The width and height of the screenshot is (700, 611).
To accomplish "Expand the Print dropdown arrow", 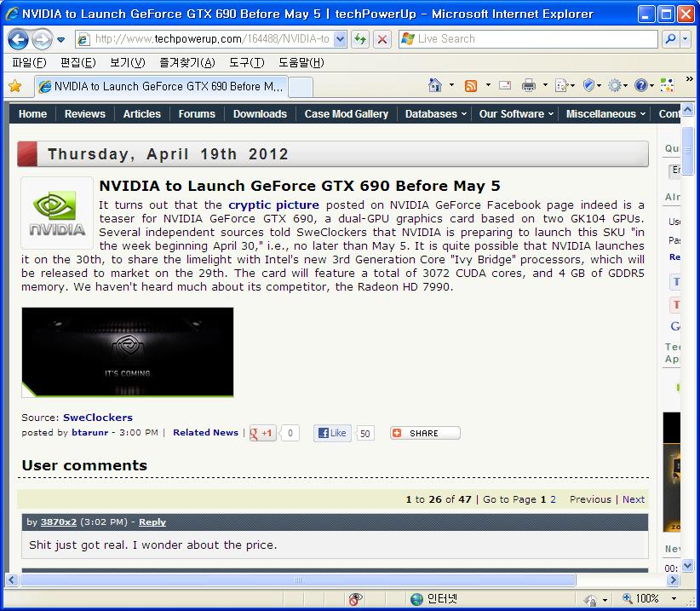I will point(545,85).
